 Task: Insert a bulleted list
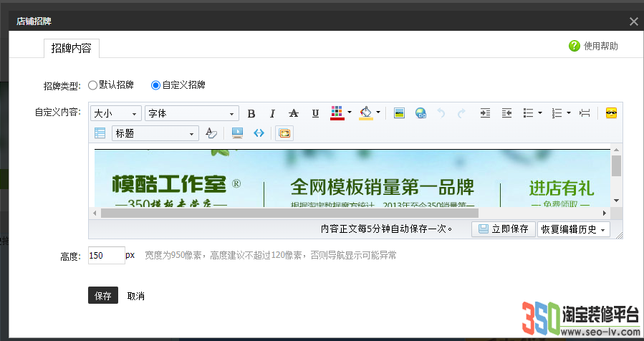point(528,113)
